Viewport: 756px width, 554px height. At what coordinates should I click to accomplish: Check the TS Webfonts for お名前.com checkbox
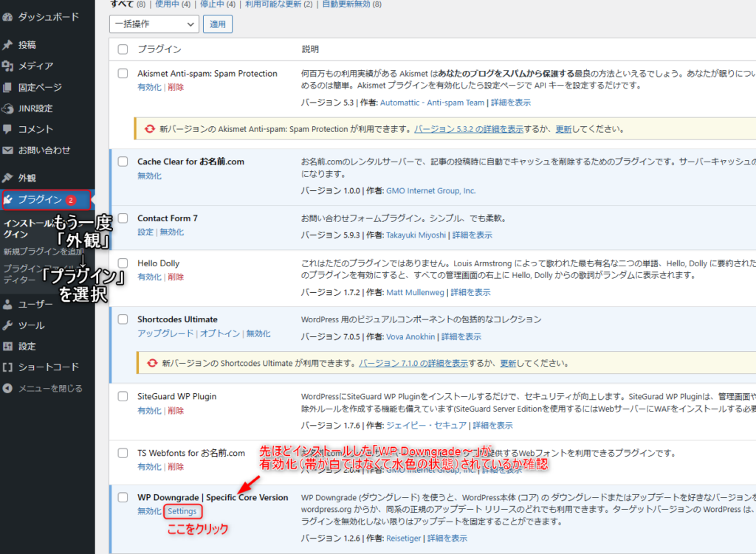coord(123,453)
